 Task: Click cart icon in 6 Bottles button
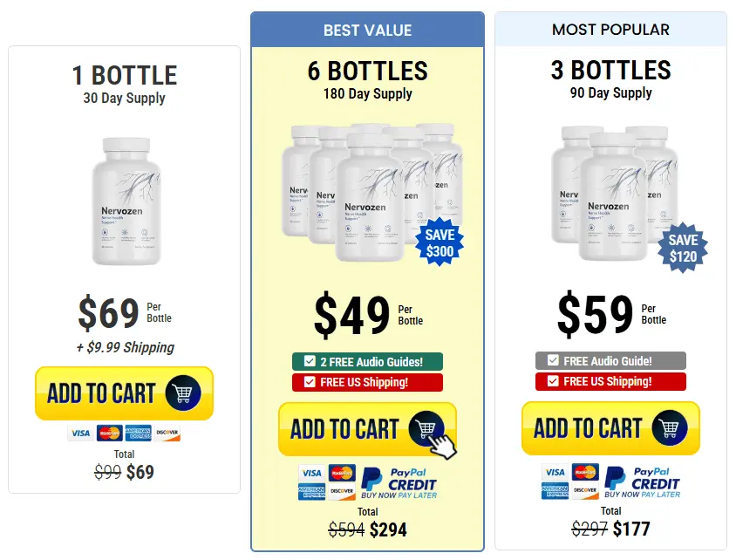click(x=426, y=428)
